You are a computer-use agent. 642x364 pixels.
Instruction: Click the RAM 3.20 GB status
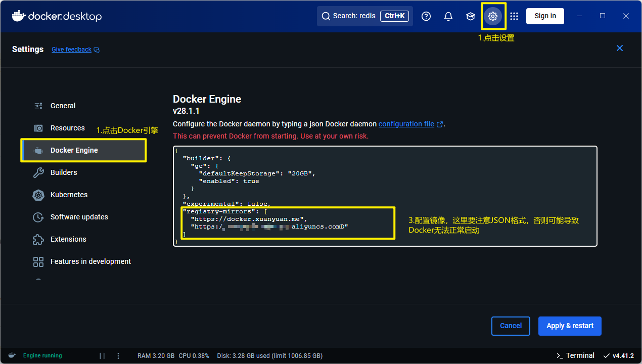coord(156,356)
